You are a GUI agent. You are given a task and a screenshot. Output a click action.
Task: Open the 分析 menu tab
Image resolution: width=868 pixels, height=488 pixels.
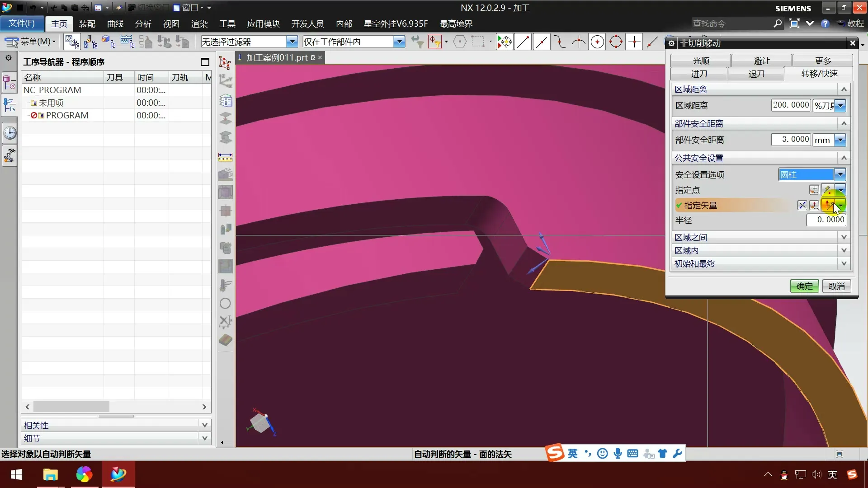coord(143,23)
